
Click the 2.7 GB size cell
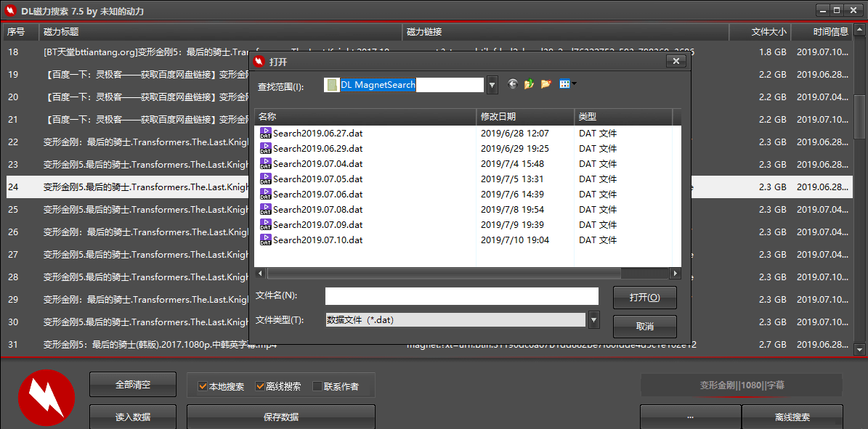point(773,344)
